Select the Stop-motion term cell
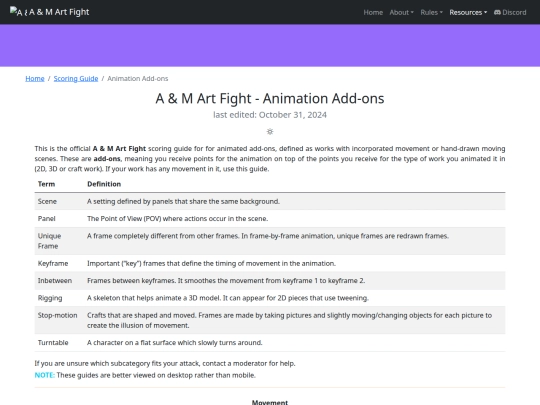540x405 pixels. 59,320
